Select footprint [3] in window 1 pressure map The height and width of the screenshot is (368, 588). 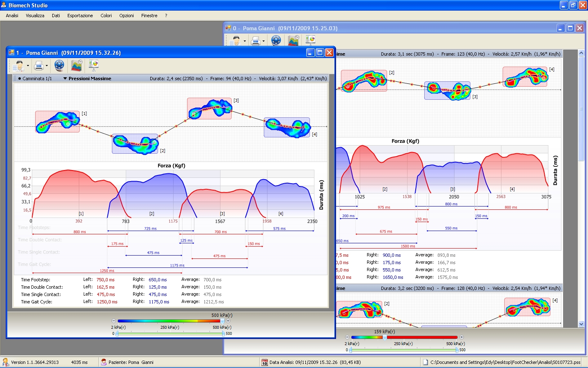click(x=209, y=108)
